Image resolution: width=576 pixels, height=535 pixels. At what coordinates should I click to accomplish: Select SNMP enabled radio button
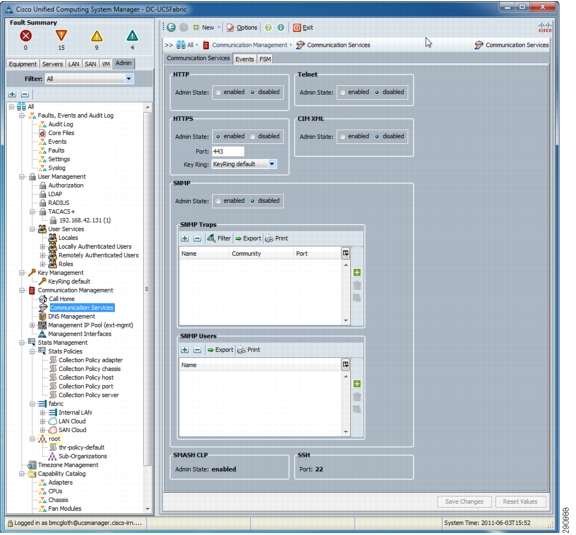(218, 201)
